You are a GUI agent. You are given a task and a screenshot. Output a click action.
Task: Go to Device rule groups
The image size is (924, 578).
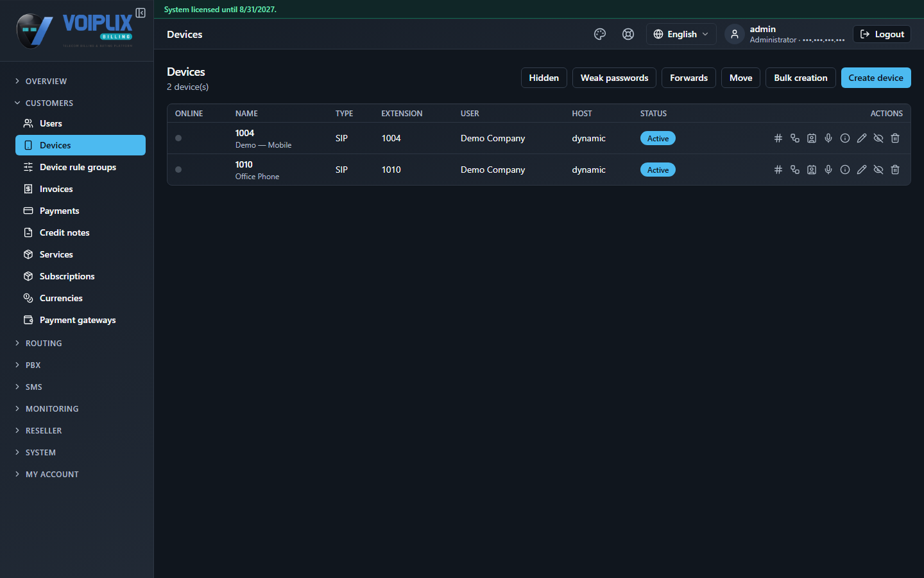tap(80, 167)
